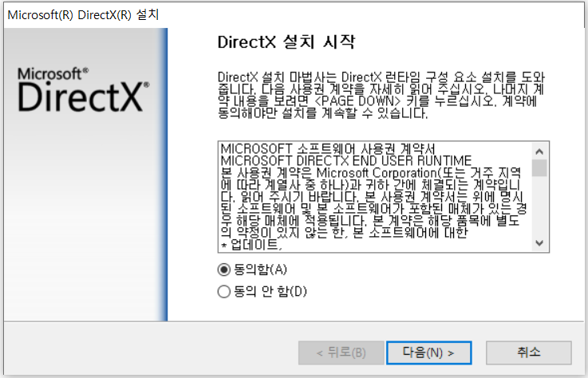Click the Microsoft DirectX logo
The image size is (588, 378).
[x=83, y=89]
